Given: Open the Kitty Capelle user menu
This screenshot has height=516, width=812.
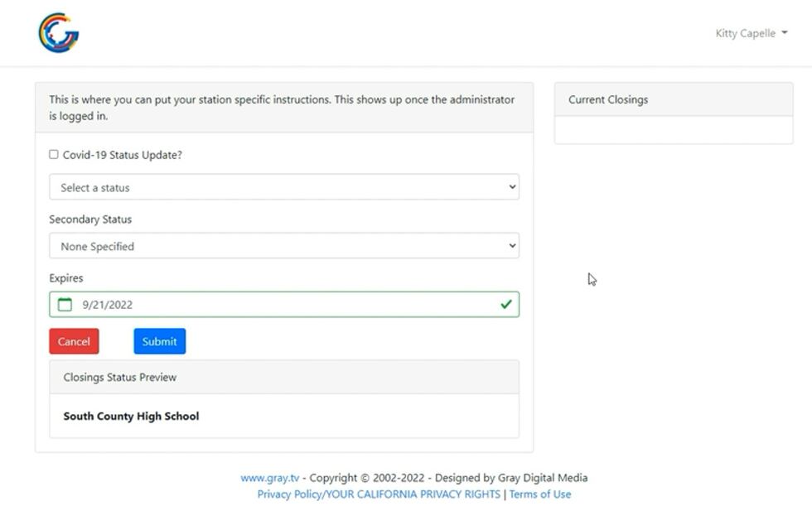Looking at the screenshot, I should click(x=751, y=33).
